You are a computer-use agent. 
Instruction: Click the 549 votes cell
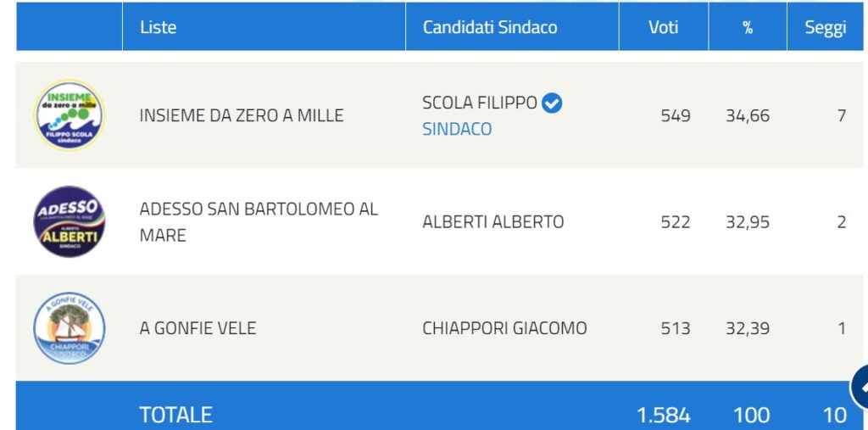pos(676,115)
